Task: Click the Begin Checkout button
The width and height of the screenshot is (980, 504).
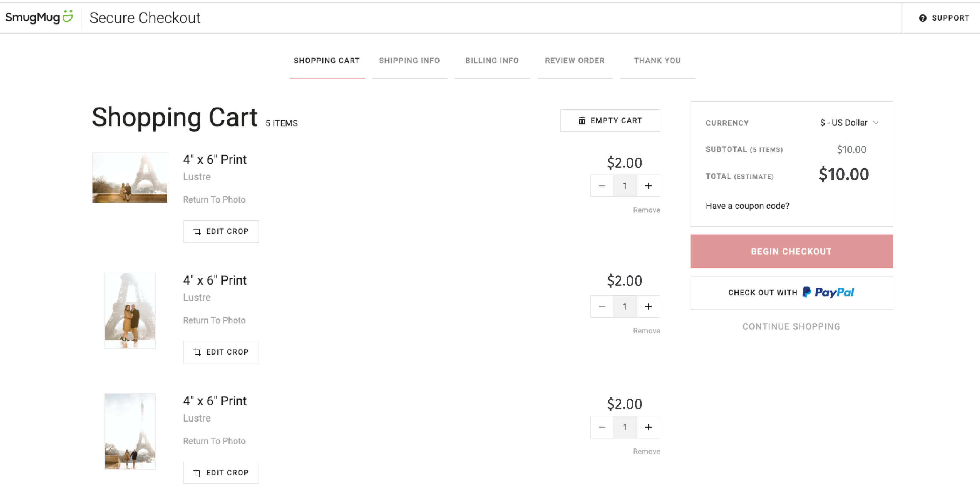Action: click(x=792, y=251)
